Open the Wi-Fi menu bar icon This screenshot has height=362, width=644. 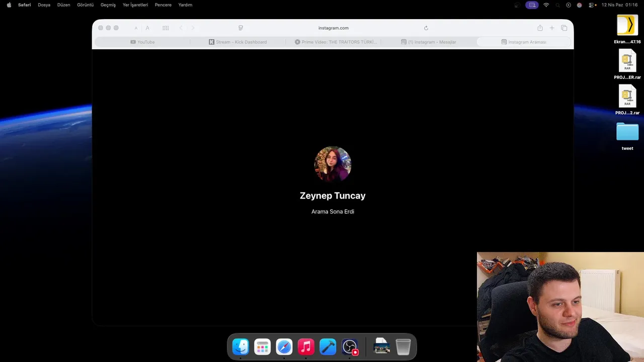[546, 5]
